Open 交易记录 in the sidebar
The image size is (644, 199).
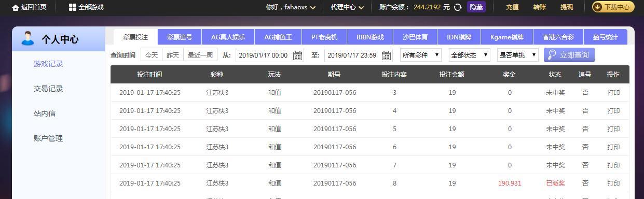(48, 89)
